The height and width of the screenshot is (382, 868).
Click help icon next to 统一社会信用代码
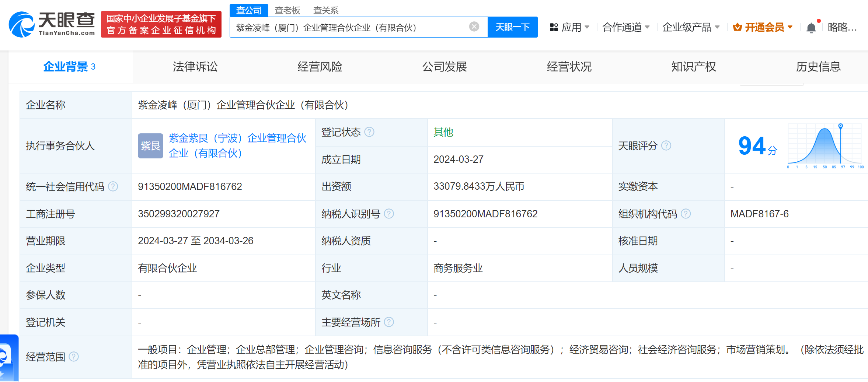pyautogui.click(x=113, y=187)
